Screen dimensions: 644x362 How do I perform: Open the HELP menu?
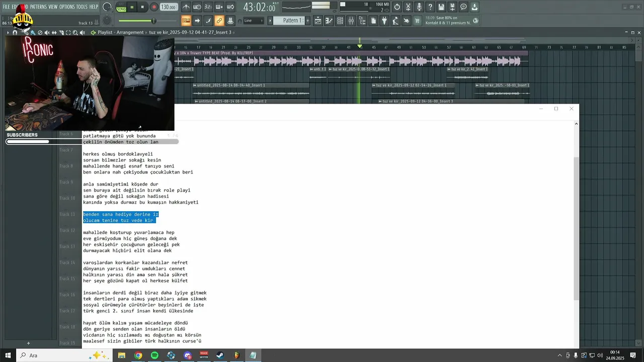94,7
